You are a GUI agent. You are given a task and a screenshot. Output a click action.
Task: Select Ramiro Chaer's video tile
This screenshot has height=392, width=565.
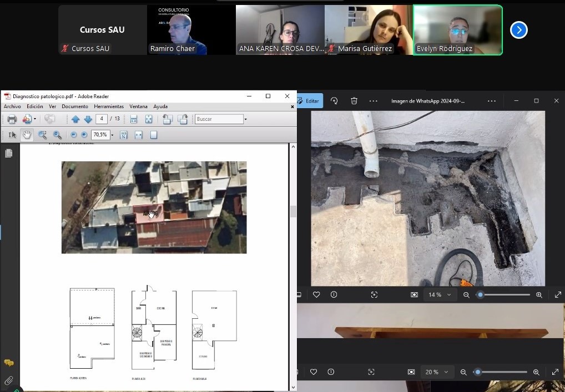[x=191, y=30]
